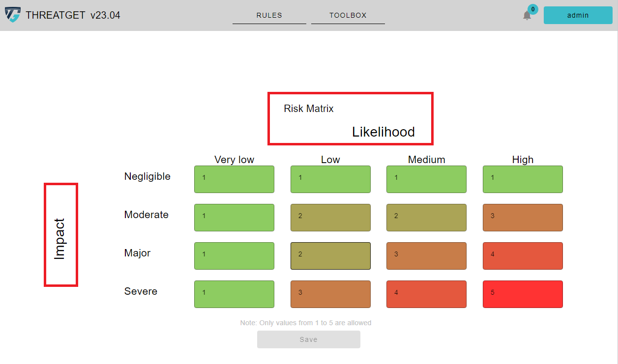Click the Moderate and High cell valued 3
The image size is (618, 364).
click(523, 218)
